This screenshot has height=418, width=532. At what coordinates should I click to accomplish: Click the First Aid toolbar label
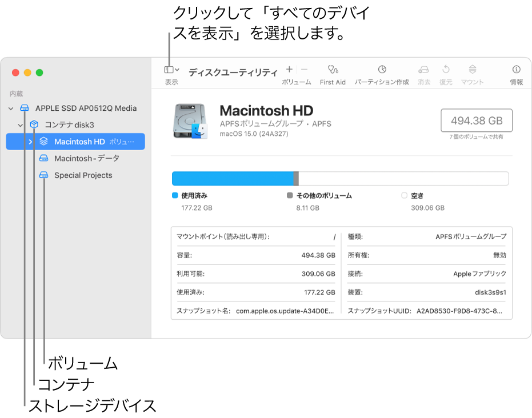(x=333, y=82)
